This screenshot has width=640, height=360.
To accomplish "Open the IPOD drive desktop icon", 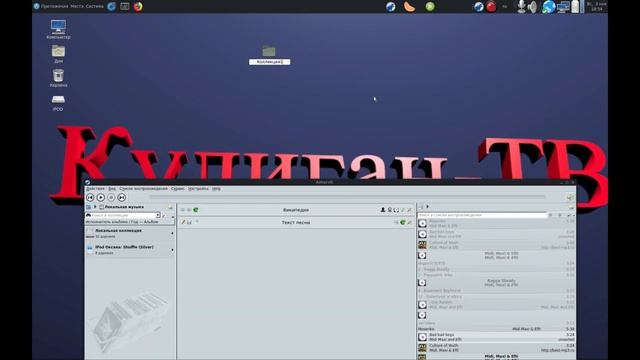I will tap(58, 103).
